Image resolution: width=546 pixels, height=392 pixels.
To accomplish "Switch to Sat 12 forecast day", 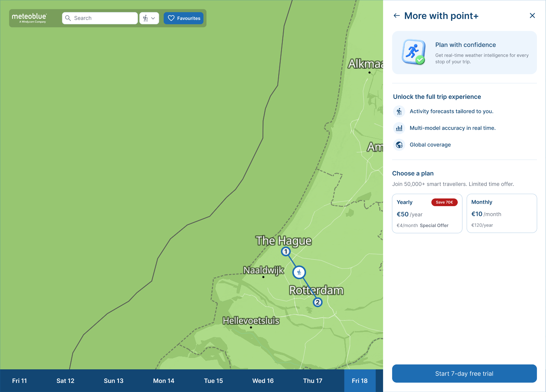I will click(65, 381).
